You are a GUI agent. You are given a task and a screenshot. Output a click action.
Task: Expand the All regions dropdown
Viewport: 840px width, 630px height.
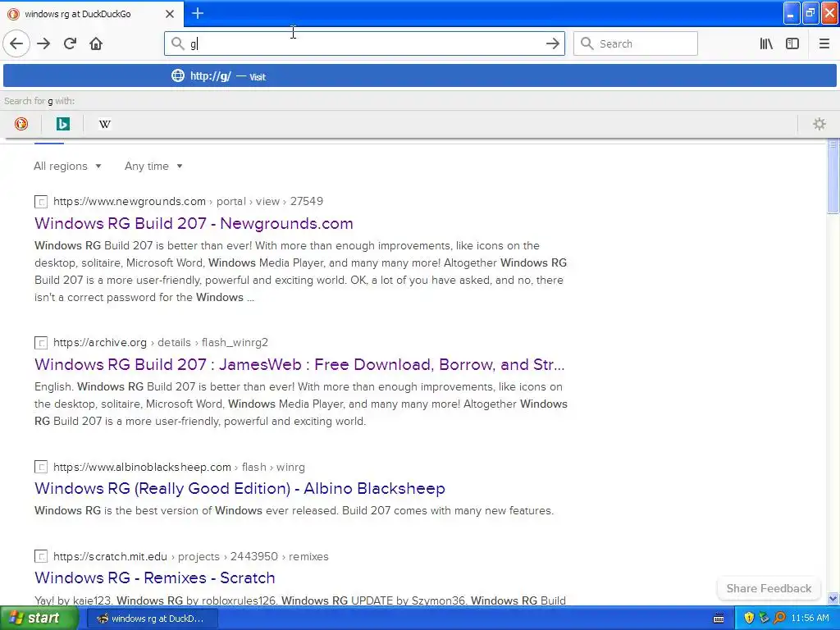(x=67, y=166)
